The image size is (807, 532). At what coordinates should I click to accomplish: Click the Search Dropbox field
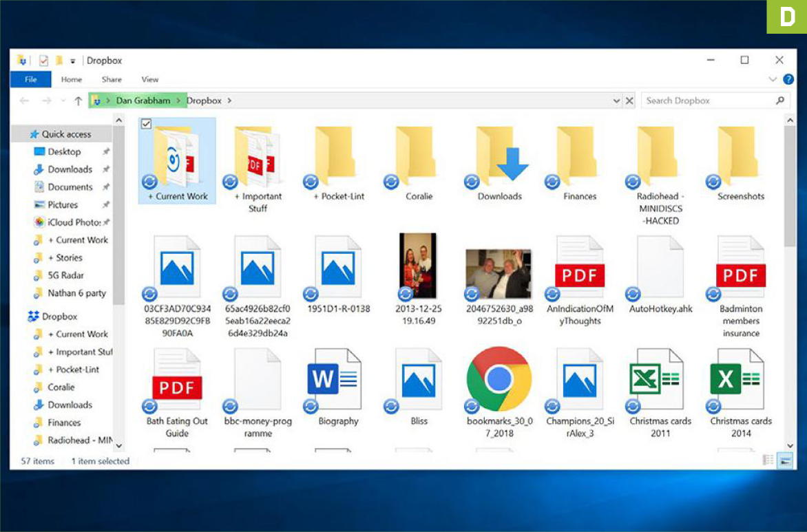pos(715,101)
